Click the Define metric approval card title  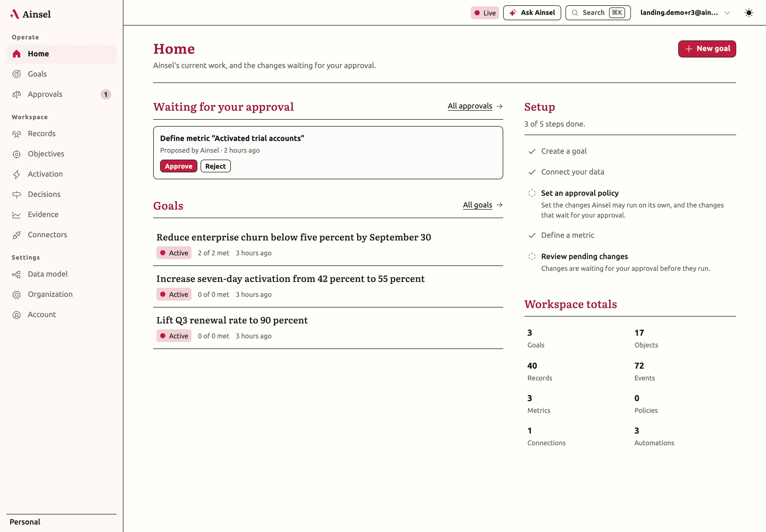click(x=232, y=138)
